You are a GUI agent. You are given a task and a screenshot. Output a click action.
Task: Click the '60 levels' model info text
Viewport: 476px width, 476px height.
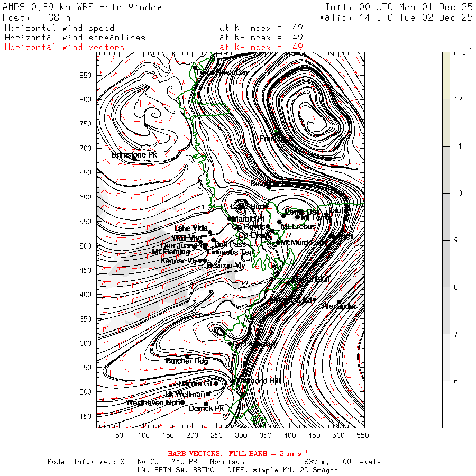click(x=364, y=462)
